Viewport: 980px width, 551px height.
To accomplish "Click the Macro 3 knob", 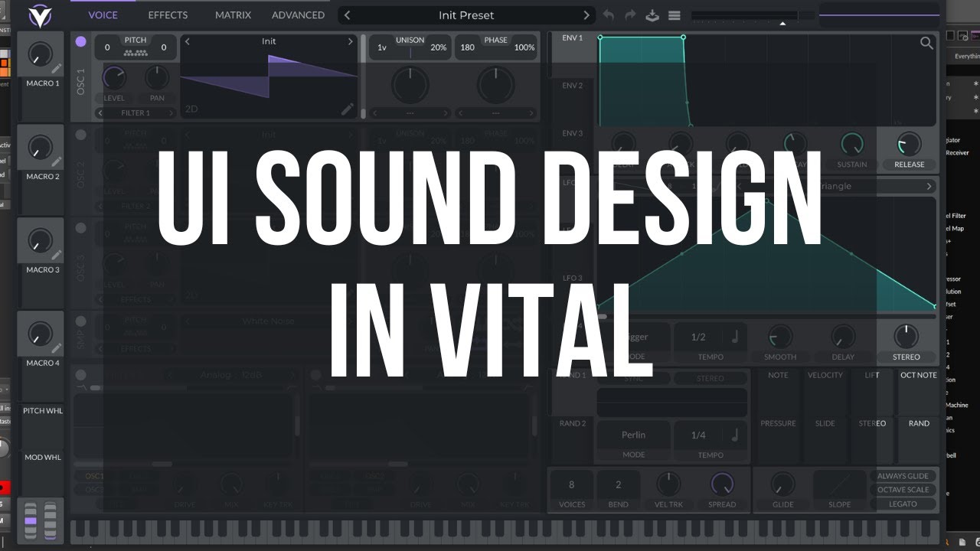I will pyautogui.click(x=40, y=240).
